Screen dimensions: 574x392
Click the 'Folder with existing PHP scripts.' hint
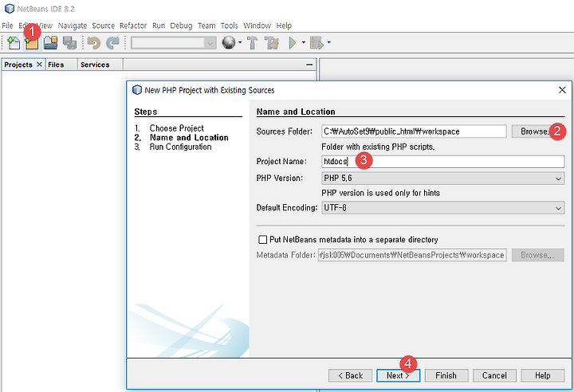click(x=378, y=147)
